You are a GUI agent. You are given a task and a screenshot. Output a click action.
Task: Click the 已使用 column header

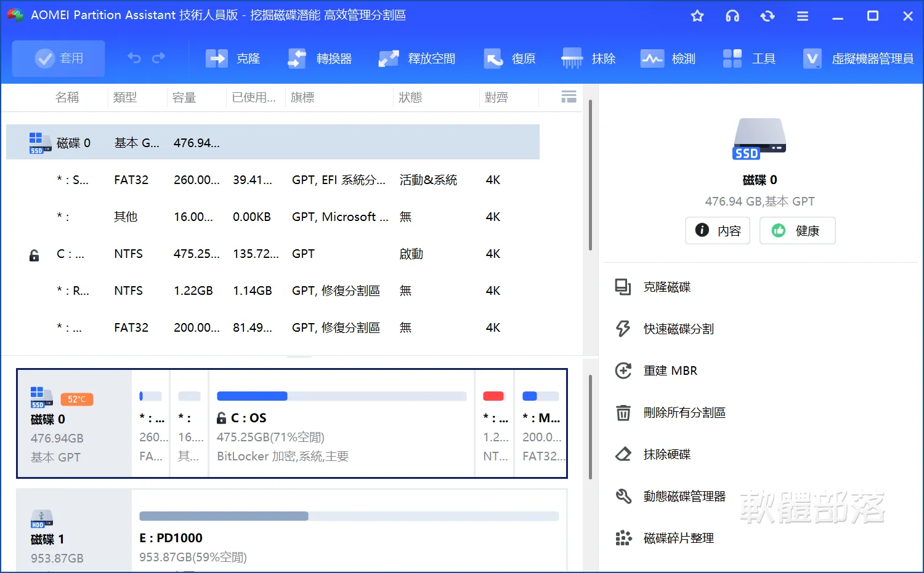click(254, 97)
